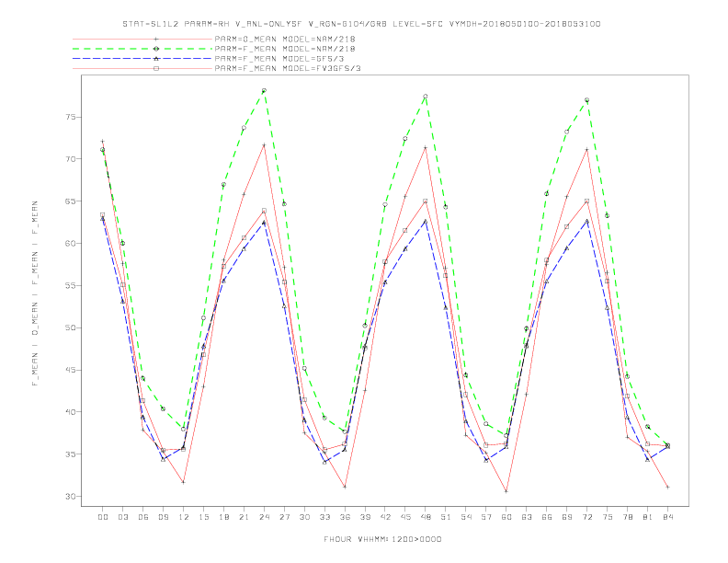This screenshot has height=563, width=728.
Task: Click observed-mean plus marker minimum at hour 12
Action: point(184,482)
